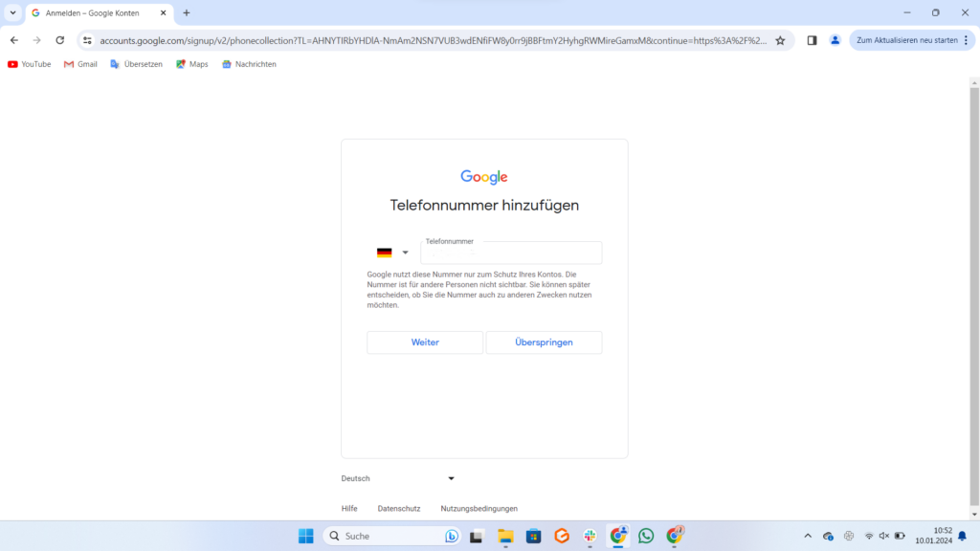The height and width of the screenshot is (551, 980).
Task: Open the YouTube bookmark
Action: point(29,64)
